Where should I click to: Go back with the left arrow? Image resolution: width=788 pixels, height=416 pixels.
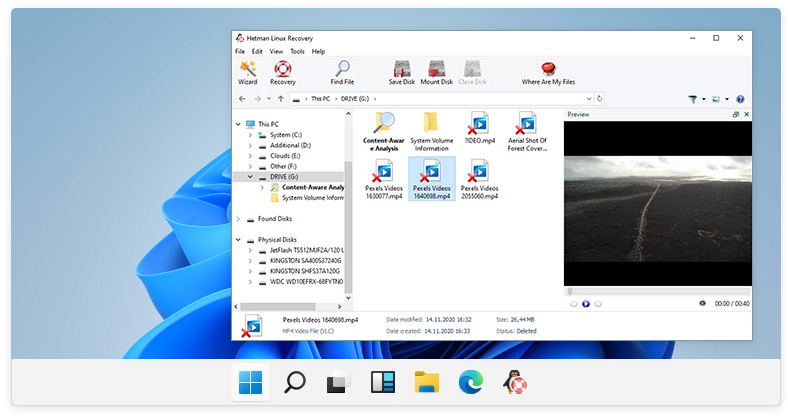pos(242,99)
